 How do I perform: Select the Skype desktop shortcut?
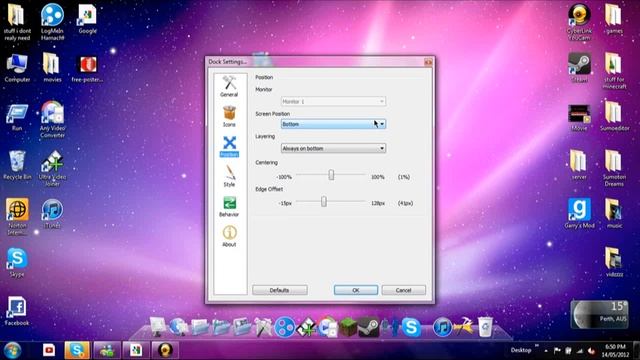click(x=17, y=263)
